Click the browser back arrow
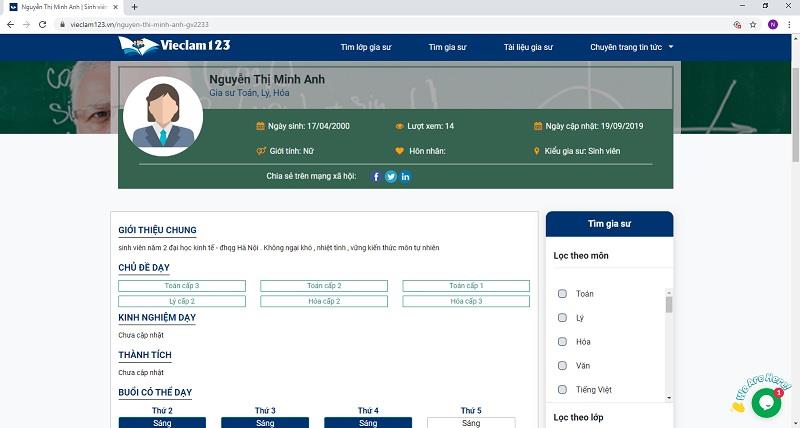This screenshot has height=428, width=800. [x=10, y=24]
